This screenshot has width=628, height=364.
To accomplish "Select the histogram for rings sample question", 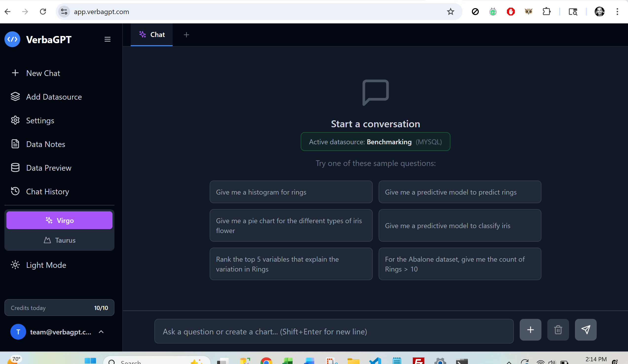I will [x=291, y=192].
